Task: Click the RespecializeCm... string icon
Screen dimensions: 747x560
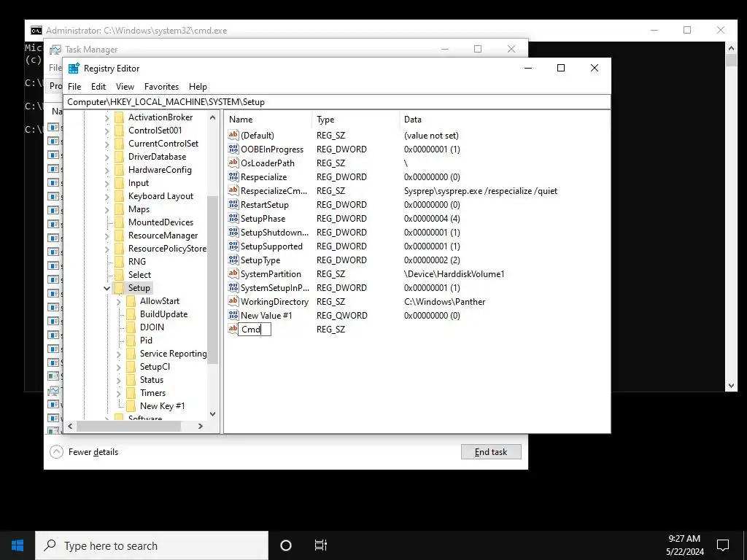Action: 233,190
